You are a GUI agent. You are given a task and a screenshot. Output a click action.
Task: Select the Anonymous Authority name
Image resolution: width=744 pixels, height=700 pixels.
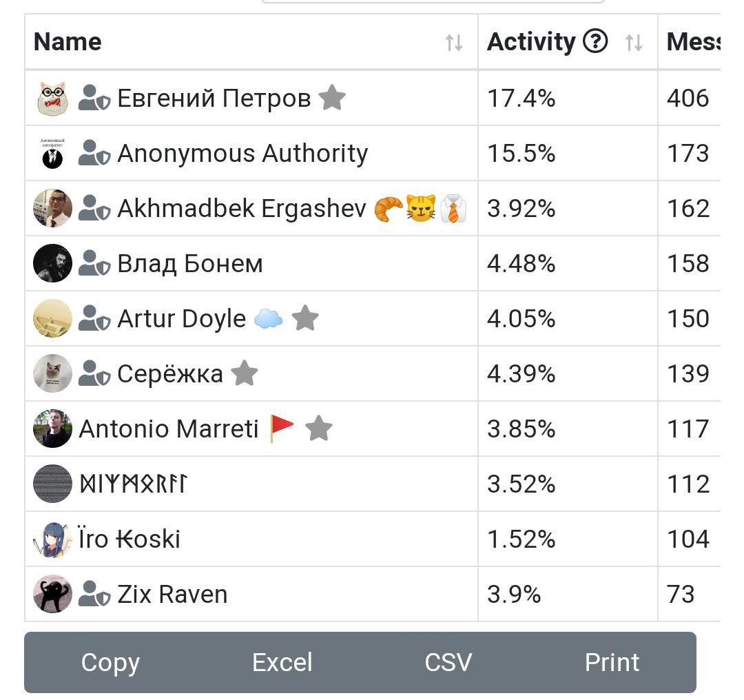coord(242,153)
